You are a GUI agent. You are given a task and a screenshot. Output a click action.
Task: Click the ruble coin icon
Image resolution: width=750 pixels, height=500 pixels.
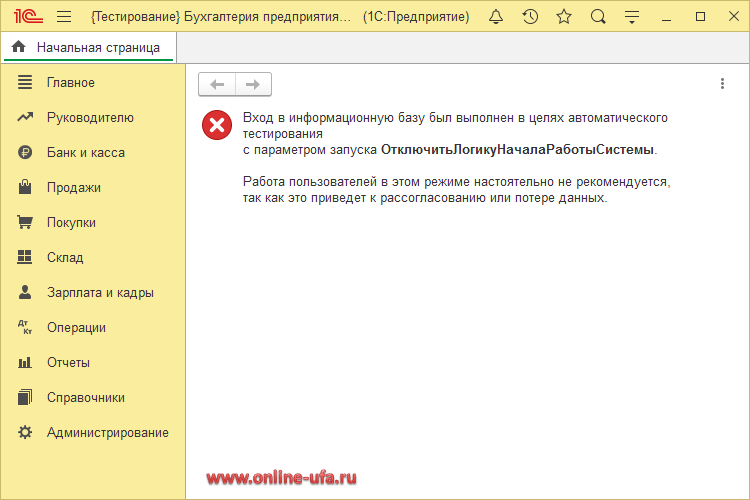coord(25,152)
